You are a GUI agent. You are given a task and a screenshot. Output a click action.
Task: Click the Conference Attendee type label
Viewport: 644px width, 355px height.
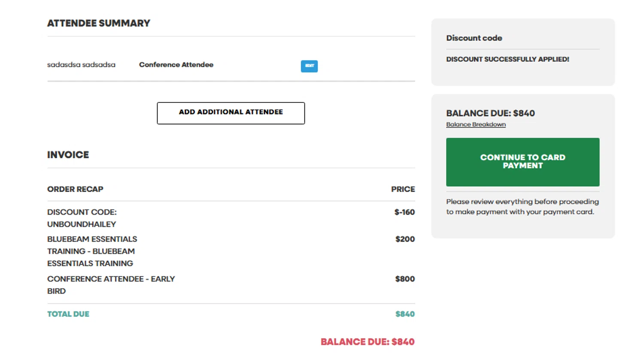pos(176,65)
